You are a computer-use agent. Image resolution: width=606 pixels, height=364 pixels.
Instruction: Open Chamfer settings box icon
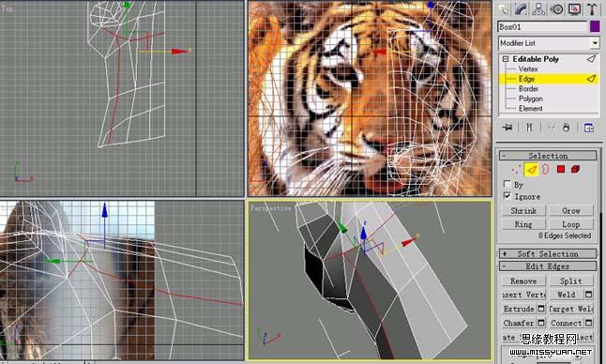pyautogui.click(x=541, y=323)
